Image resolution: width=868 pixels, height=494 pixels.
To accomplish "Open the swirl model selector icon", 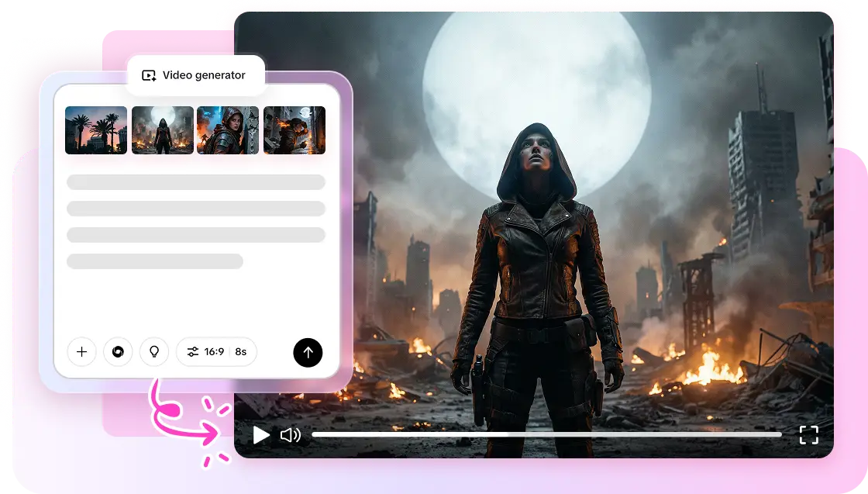I will 118,351.
